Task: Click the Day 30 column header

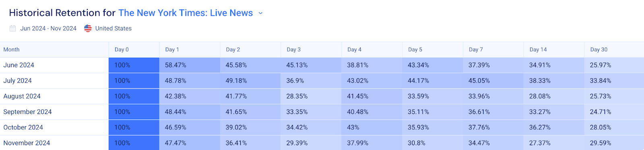Action: coord(599,50)
